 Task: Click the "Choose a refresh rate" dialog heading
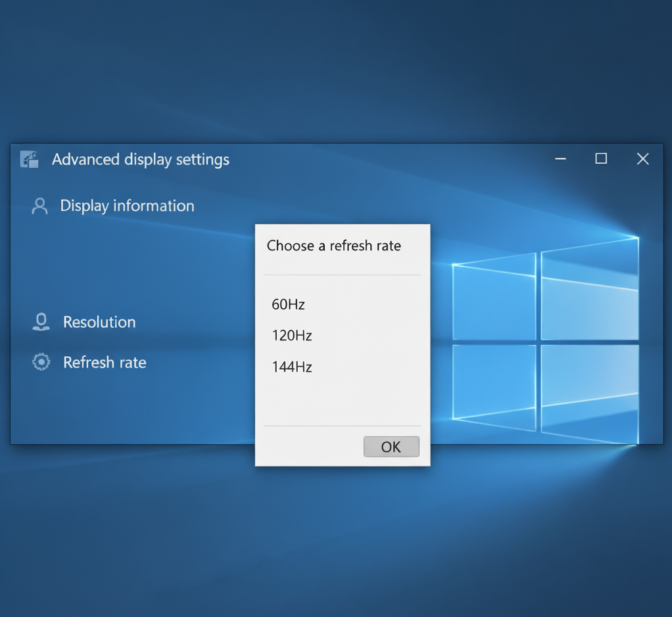tap(333, 246)
